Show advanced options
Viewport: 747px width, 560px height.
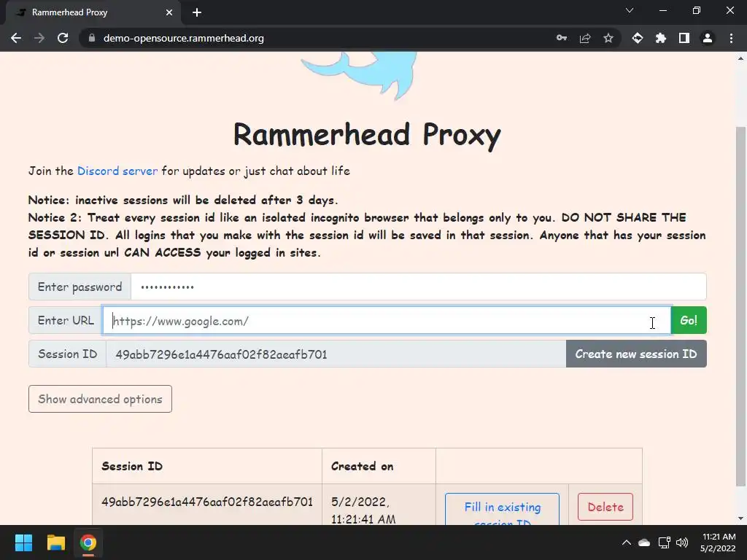100,399
